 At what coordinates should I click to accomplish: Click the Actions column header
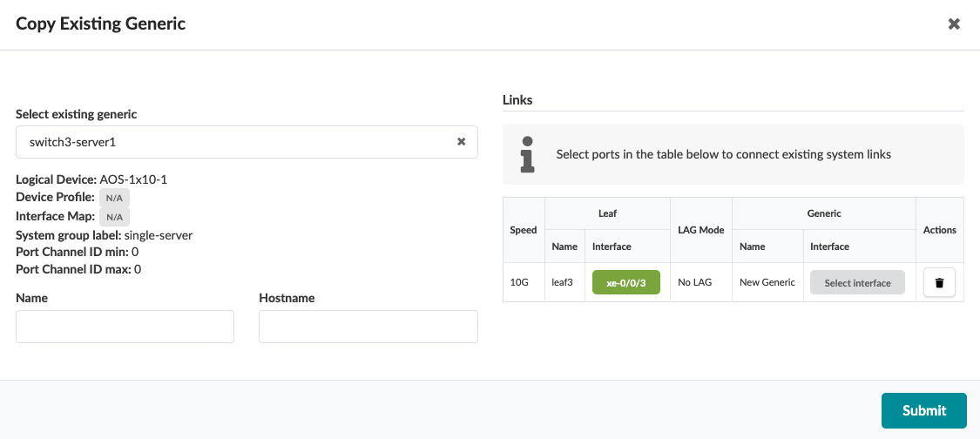pos(939,230)
